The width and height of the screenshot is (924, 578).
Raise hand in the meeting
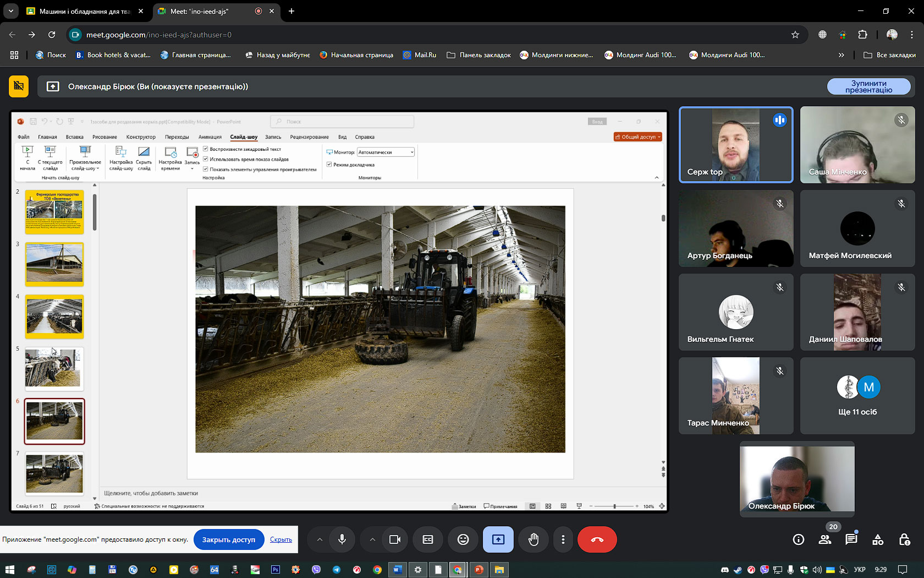tap(533, 539)
